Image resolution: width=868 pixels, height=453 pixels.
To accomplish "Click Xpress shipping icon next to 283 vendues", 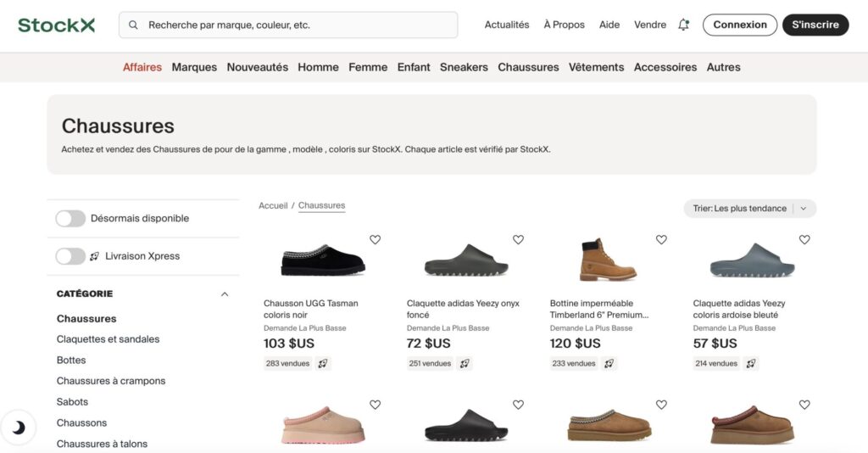I will (323, 363).
